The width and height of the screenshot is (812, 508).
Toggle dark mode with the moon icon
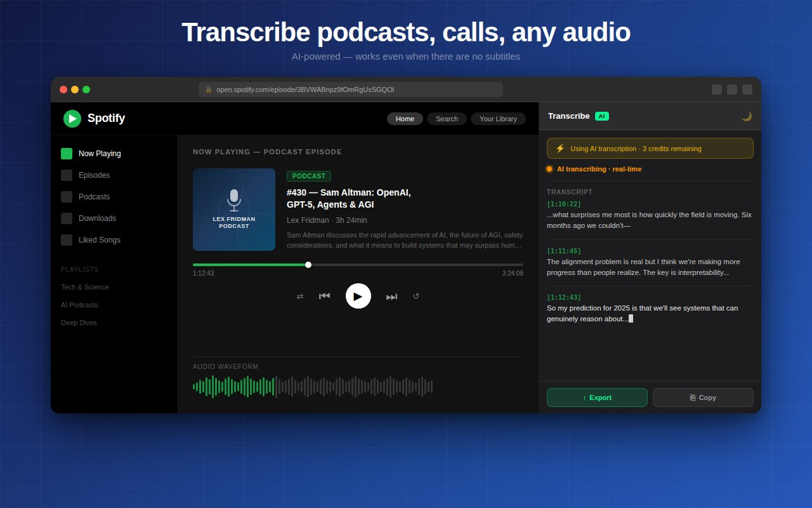747,116
